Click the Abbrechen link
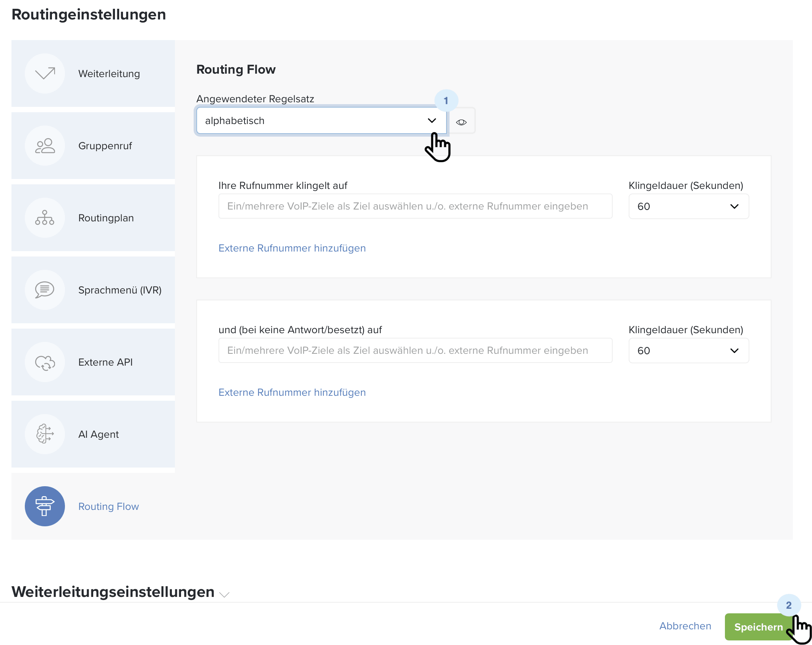The image size is (812, 645). [685, 626]
